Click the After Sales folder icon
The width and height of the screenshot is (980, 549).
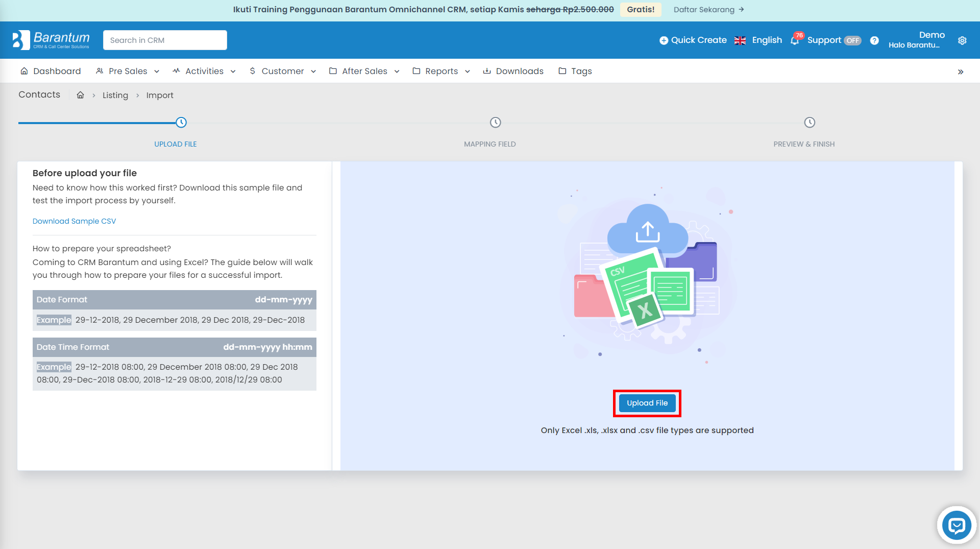point(333,71)
